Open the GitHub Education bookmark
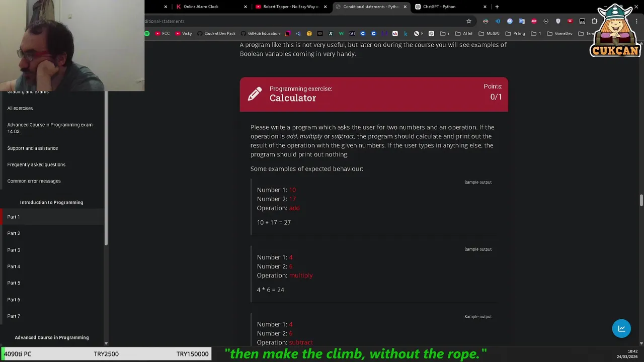The height and width of the screenshot is (362, 644). [260, 34]
